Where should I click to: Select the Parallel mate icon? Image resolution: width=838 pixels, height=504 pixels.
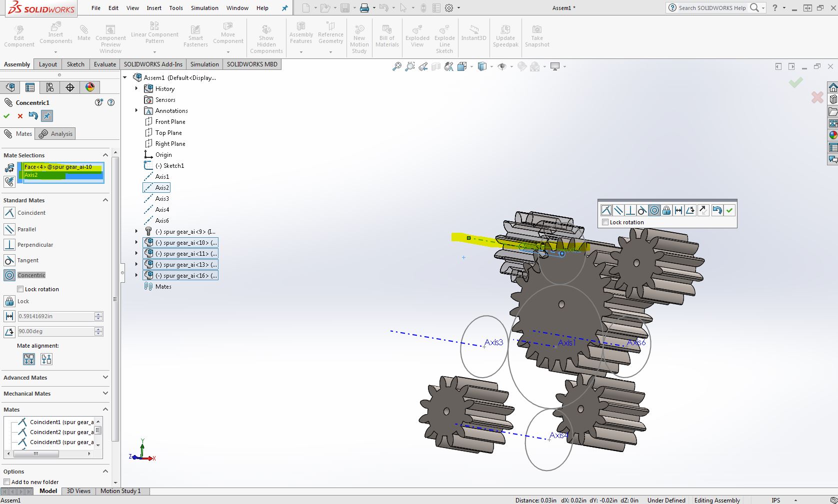9,229
